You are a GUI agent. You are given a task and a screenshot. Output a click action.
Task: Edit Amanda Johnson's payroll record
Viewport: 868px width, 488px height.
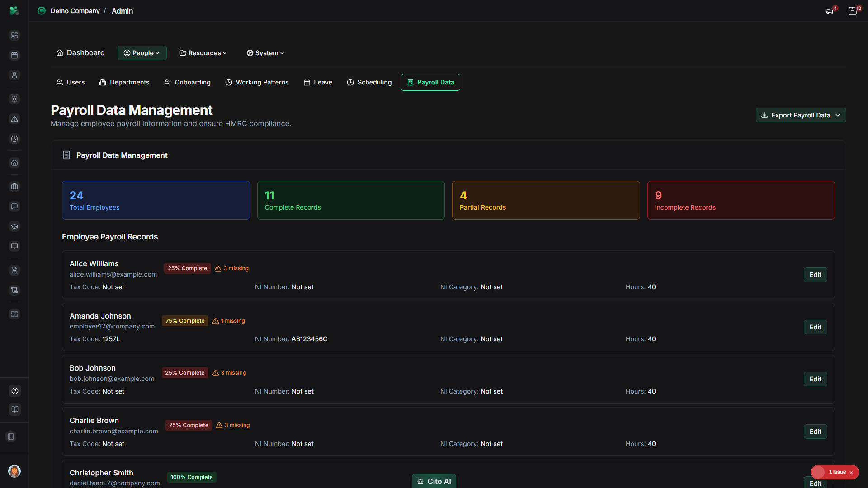point(815,327)
